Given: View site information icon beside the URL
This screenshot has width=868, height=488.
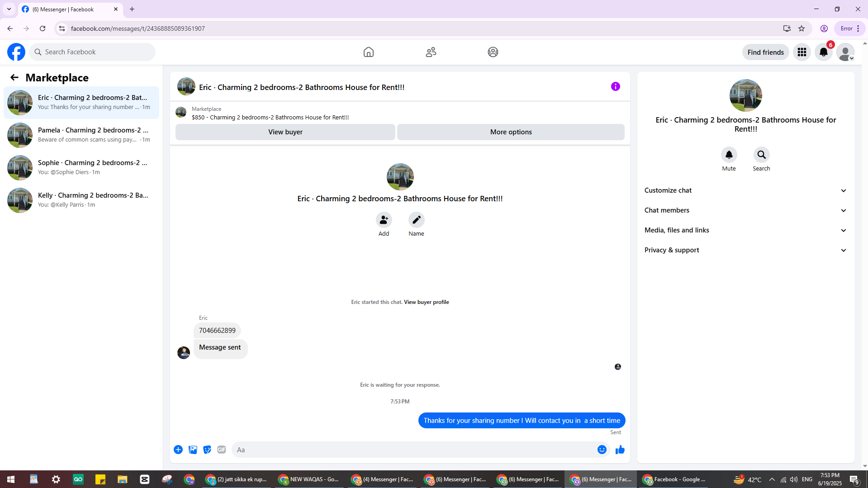Looking at the screenshot, I should (x=62, y=28).
